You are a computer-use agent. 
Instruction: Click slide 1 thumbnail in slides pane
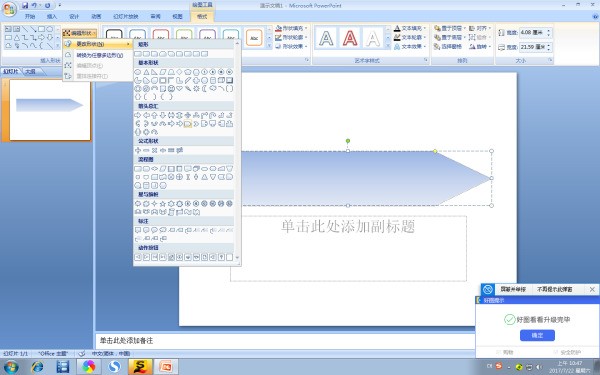point(50,110)
